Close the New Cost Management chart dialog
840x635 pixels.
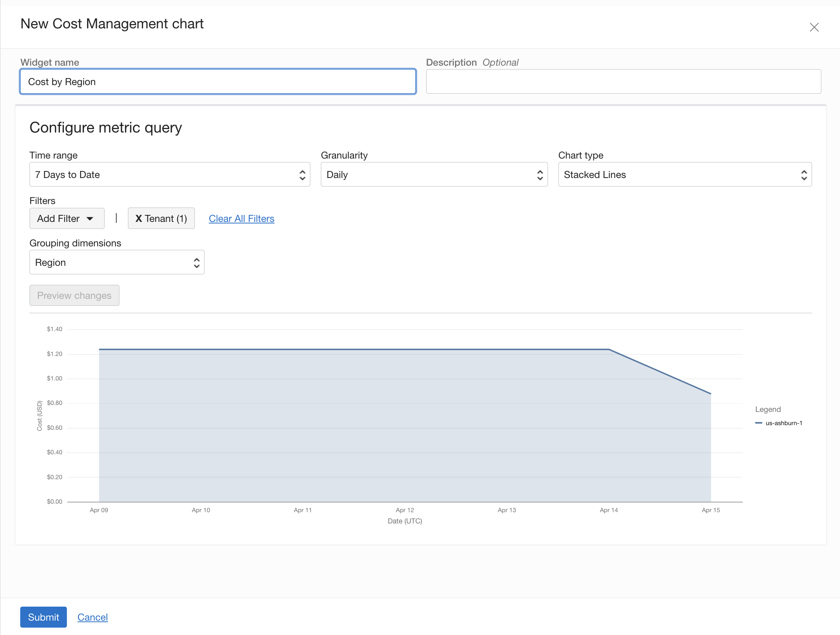(x=814, y=27)
